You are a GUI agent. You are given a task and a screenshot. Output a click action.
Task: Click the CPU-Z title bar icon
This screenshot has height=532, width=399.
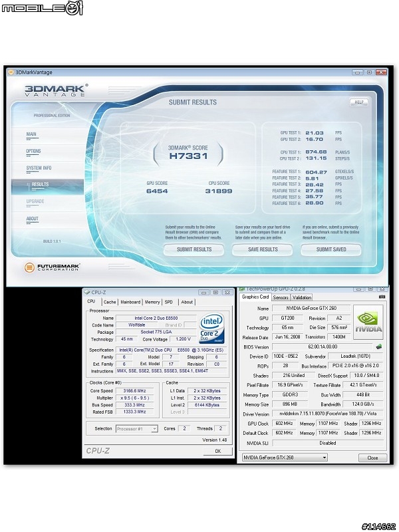pyautogui.click(x=87, y=292)
